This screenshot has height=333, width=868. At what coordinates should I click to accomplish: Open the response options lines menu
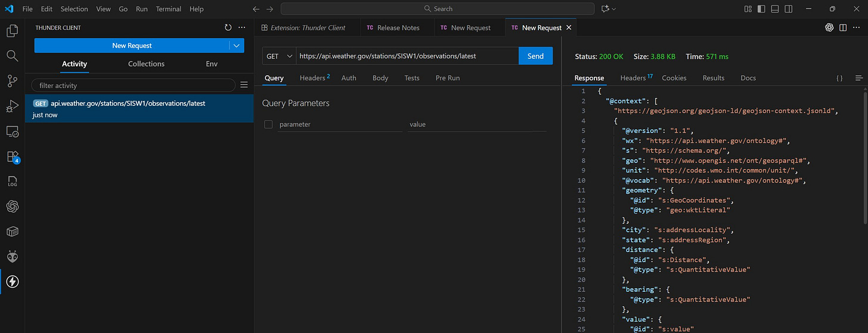[x=859, y=78]
